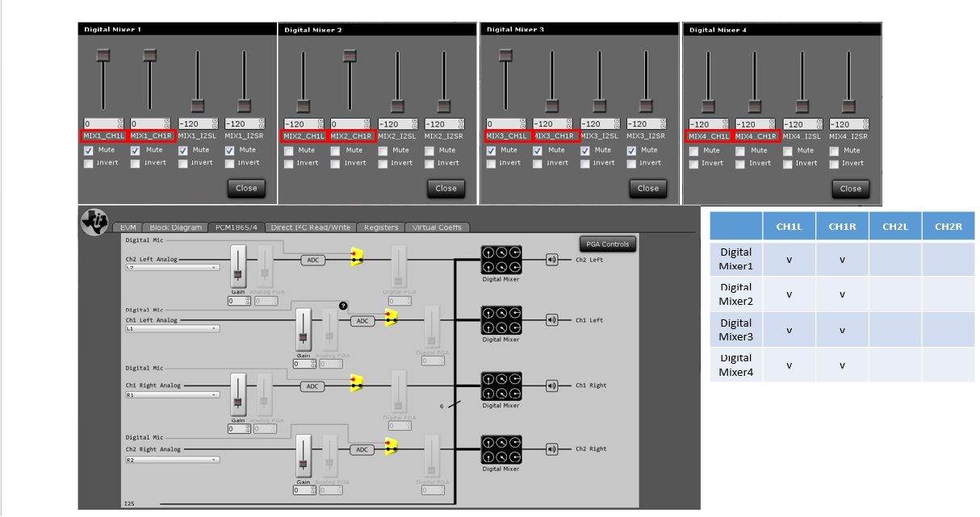This screenshot has height=517, width=980.
Task: Click the Digital Mixer1 row label in table
Action: (736, 259)
